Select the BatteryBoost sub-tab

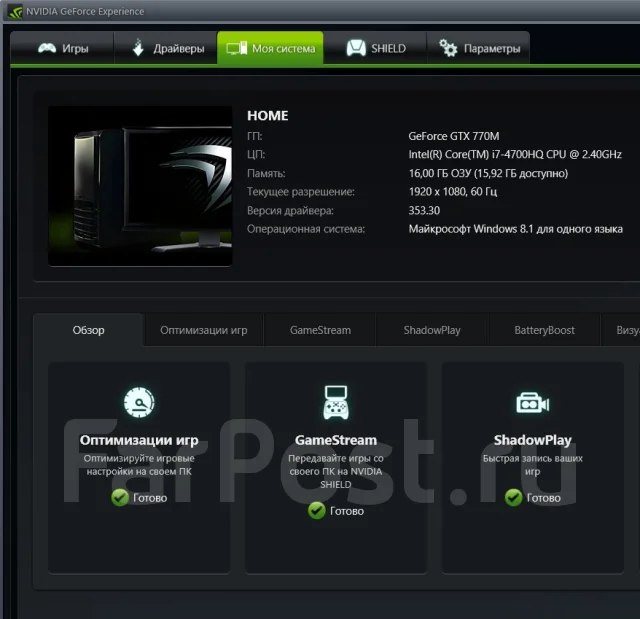544,330
